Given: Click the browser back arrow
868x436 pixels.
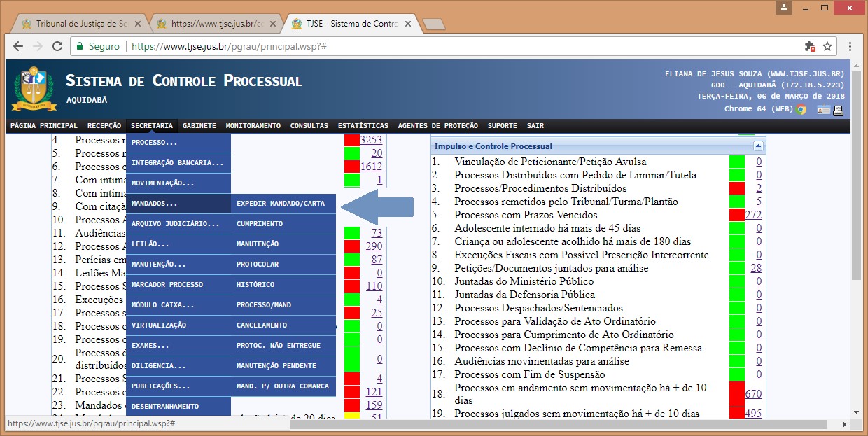Looking at the screenshot, I should click(18, 47).
